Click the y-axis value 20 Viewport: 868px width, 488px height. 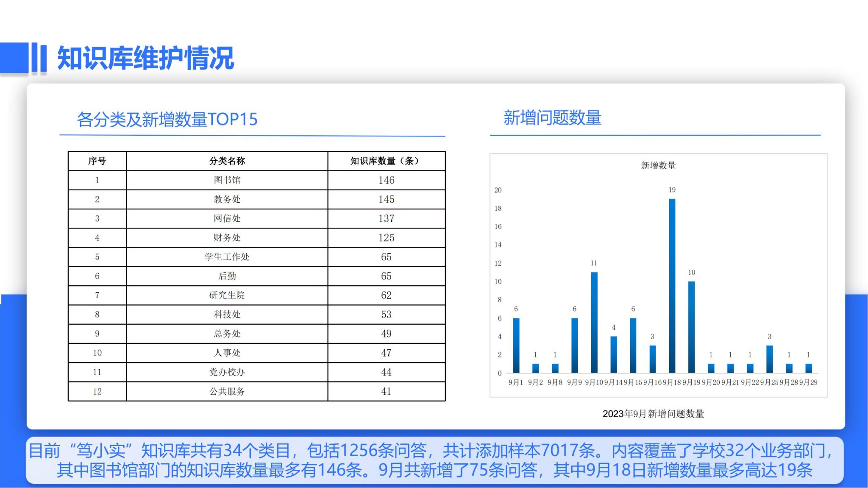coord(498,190)
